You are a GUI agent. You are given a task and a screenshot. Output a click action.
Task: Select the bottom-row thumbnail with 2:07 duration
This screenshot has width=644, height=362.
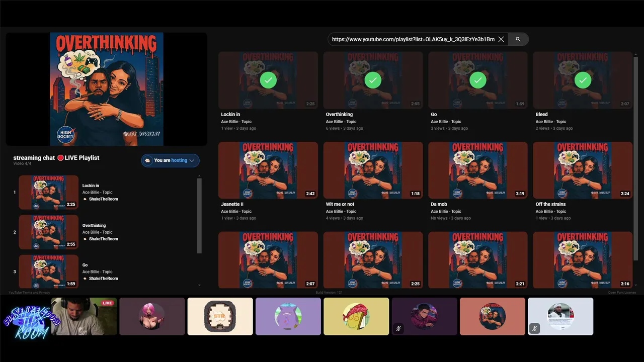coord(268,260)
